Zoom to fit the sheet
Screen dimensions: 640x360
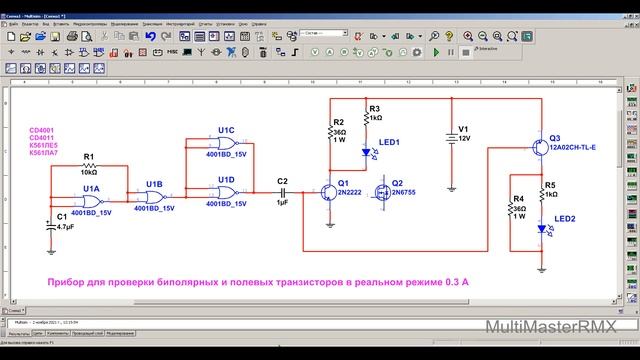pos(512,37)
